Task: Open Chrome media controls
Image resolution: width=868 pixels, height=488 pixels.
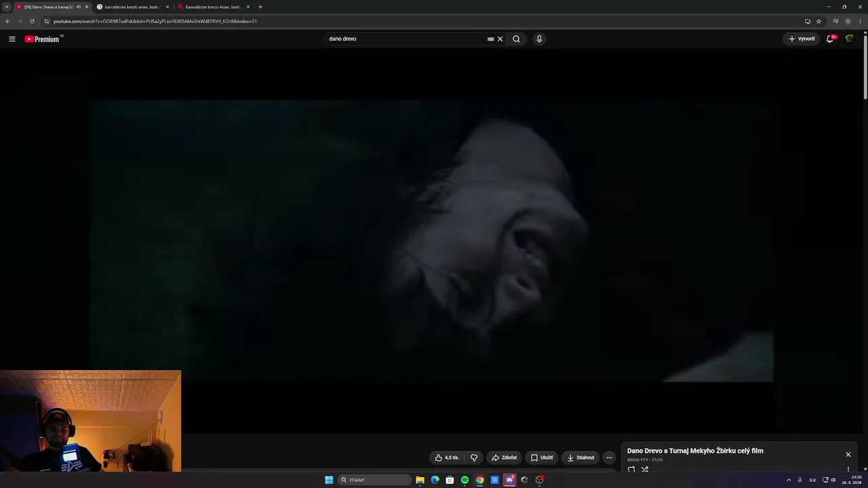Action: click(x=835, y=21)
